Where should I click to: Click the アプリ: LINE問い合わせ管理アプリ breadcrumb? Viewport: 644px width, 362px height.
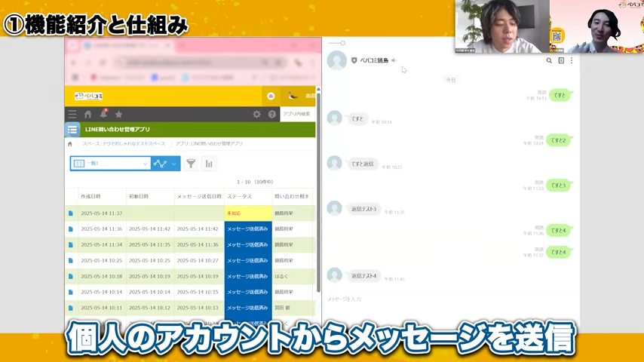[x=209, y=144]
